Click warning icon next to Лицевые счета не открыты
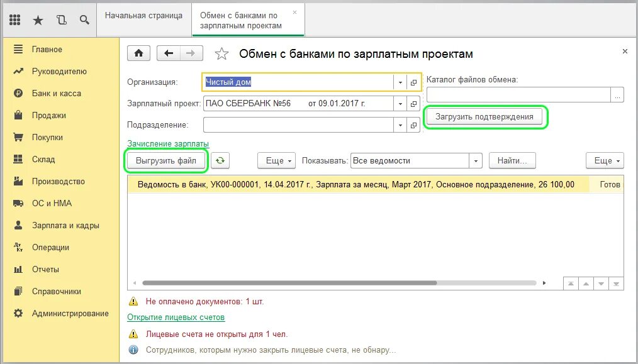This screenshot has width=638, height=364. [x=133, y=334]
